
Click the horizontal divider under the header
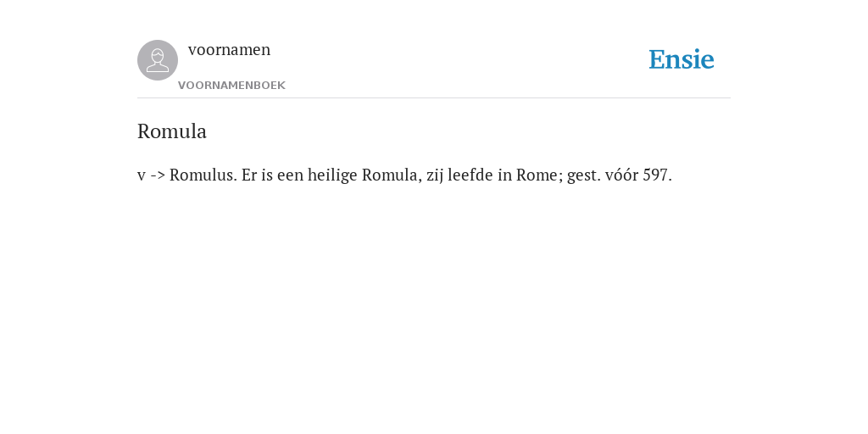(434, 98)
